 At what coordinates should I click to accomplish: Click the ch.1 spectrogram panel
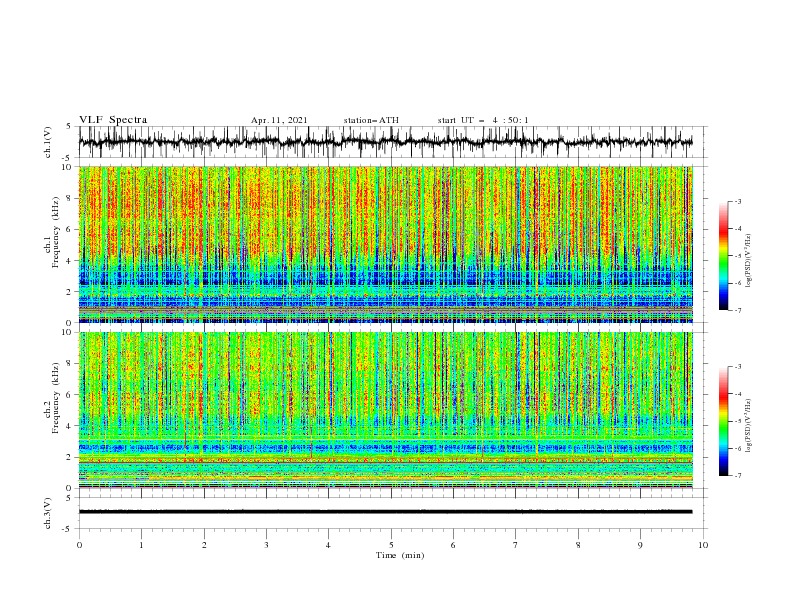point(385,244)
